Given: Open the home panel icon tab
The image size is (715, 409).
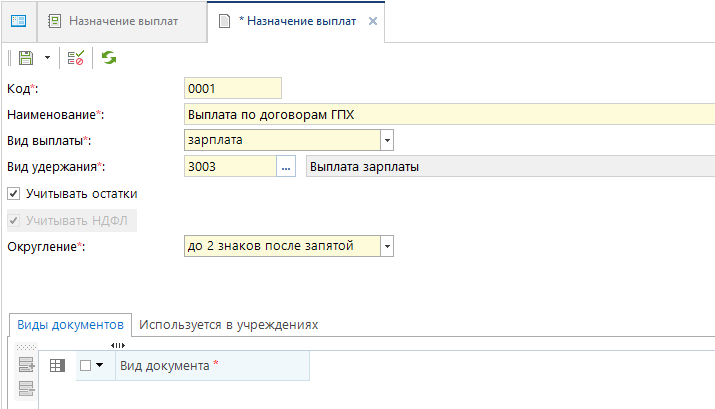Looking at the screenshot, I should (x=19, y=21).
